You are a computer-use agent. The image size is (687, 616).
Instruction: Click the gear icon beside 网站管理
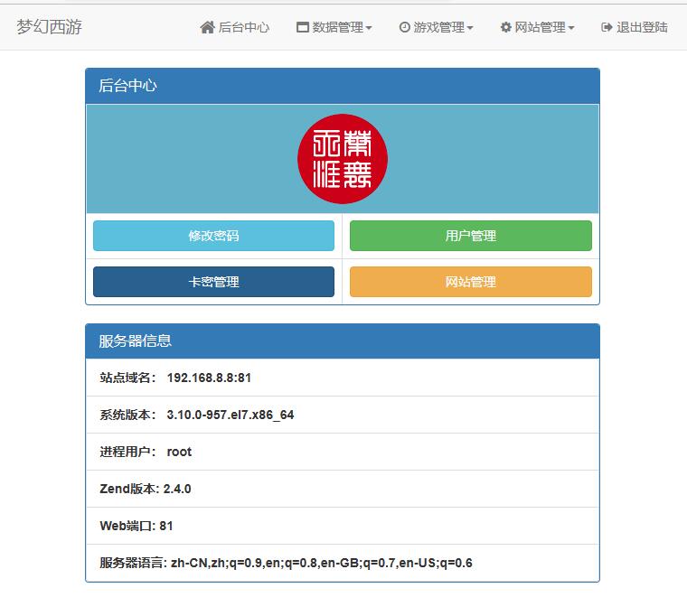tap(505, 27)
